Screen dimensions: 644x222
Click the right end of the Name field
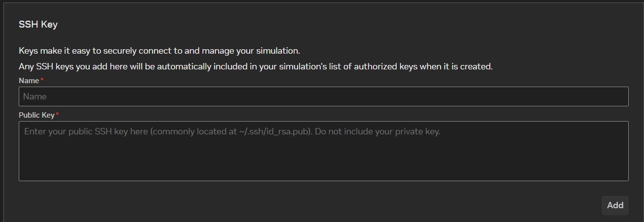[x=618, y=96]
